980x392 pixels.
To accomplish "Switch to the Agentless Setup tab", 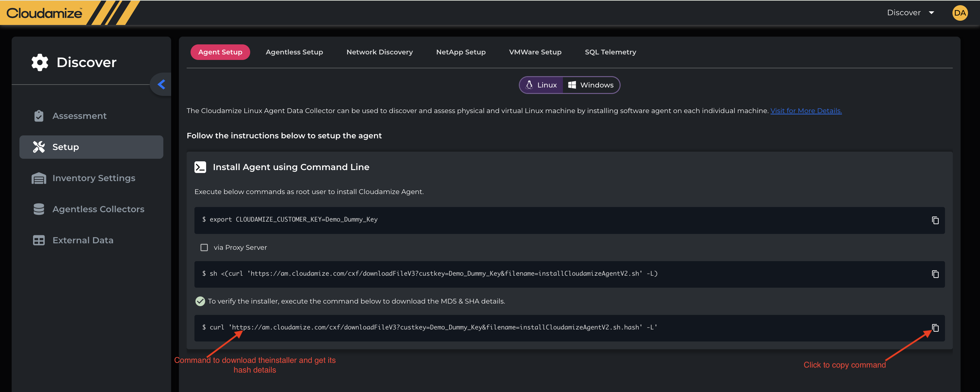I will (x=294, y=52).
